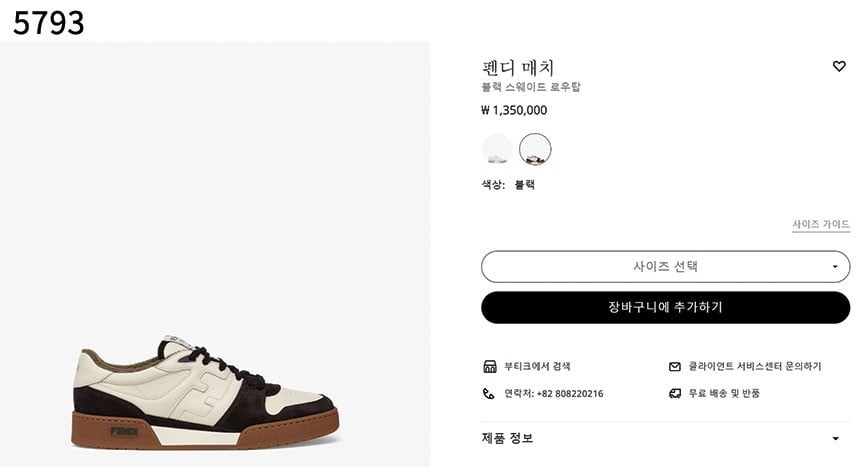Open the 사이즈 선택 dropdown

pyautogui.click(x=665, y=267)
